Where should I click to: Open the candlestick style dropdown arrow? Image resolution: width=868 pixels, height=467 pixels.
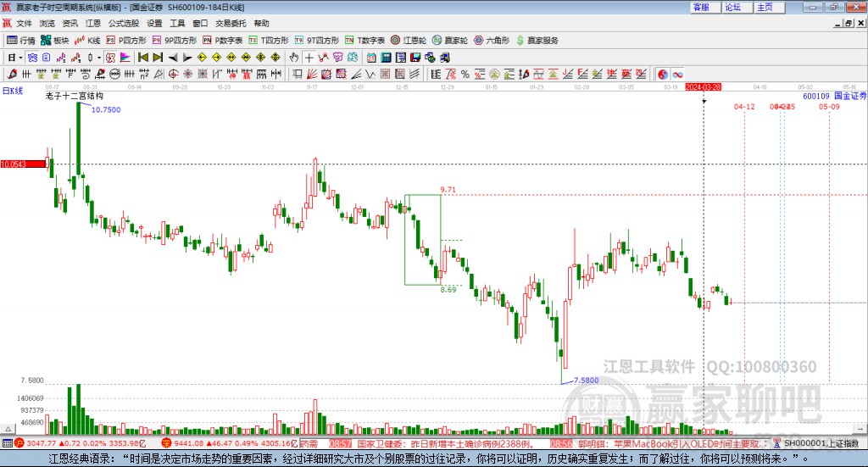(99, 57)
